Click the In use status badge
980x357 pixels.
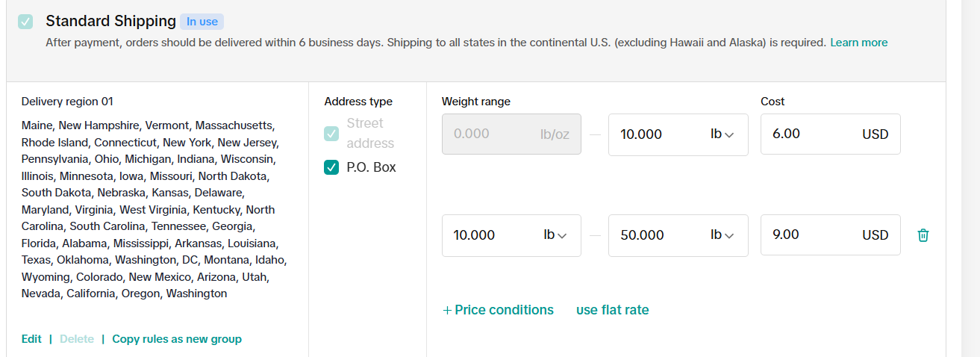(x=202, y=22)
